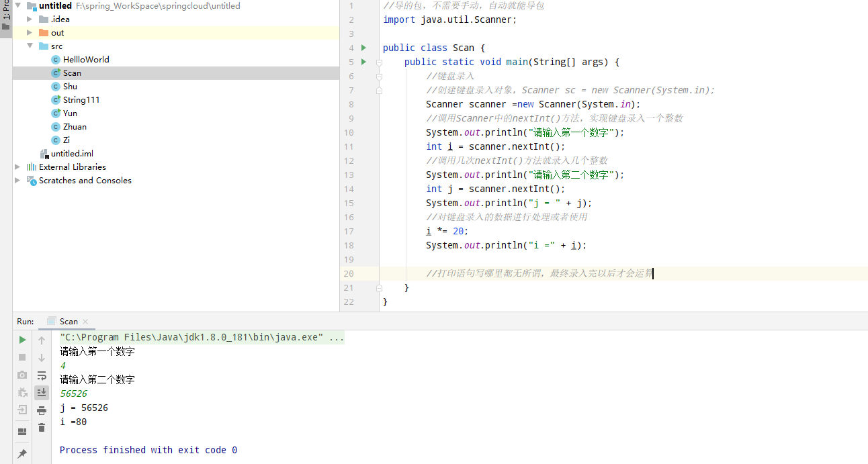Click the green Rerun button in Run panel
Screen dimensions: 868x464
coord(22,340)
